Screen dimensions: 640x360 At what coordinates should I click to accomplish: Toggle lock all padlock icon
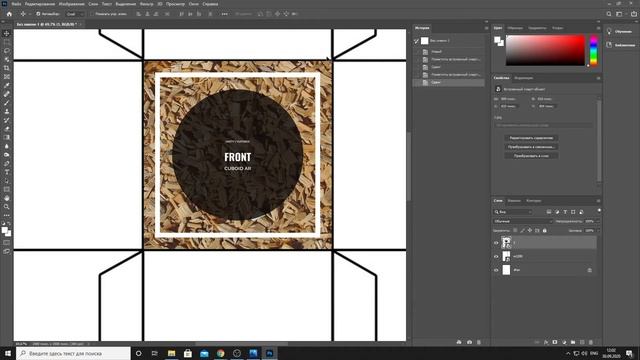click(544, 231)
